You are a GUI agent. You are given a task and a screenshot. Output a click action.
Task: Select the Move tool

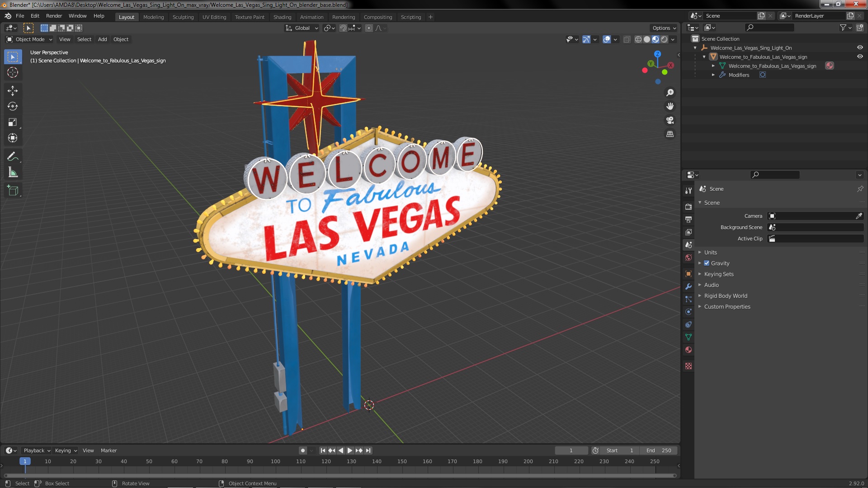(13, 91)
